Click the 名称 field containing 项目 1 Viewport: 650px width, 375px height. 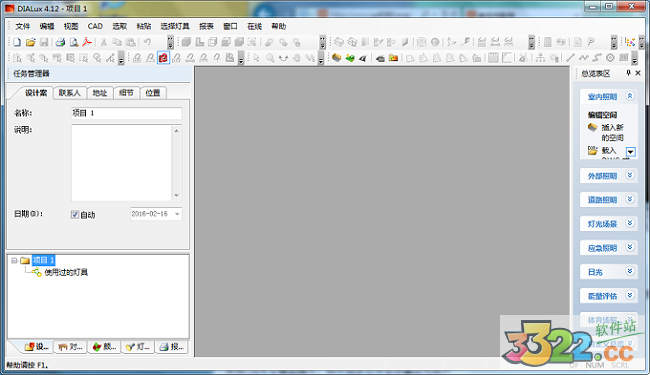126,113
